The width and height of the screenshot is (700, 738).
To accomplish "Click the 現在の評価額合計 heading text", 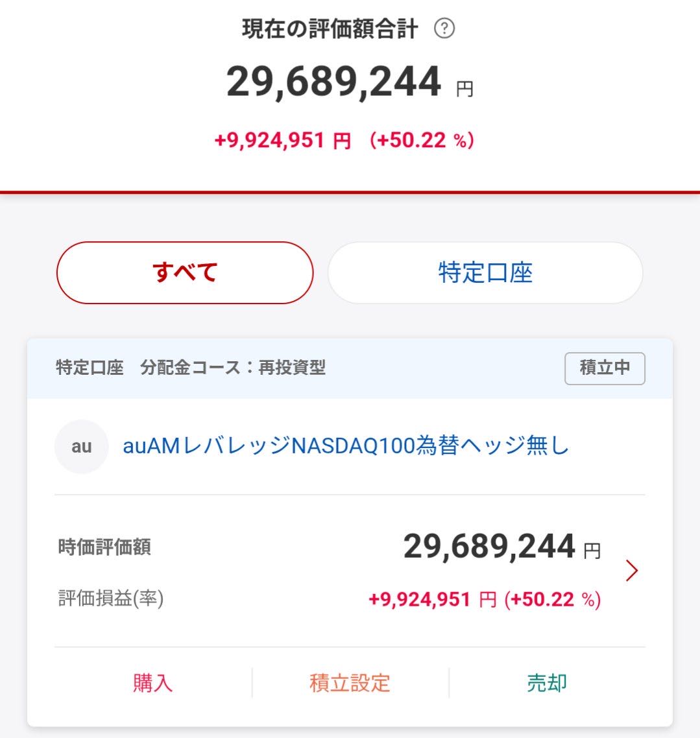I will tap(330, 29).
